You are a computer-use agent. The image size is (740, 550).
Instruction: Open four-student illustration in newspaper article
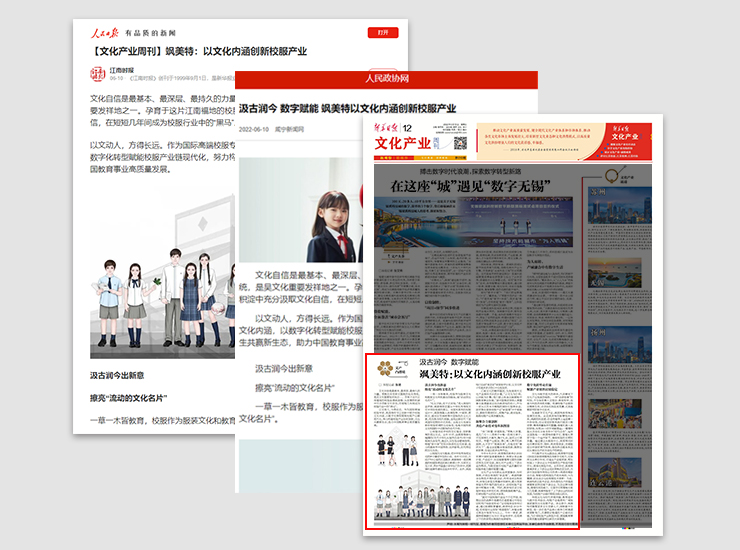click(398, 447)
